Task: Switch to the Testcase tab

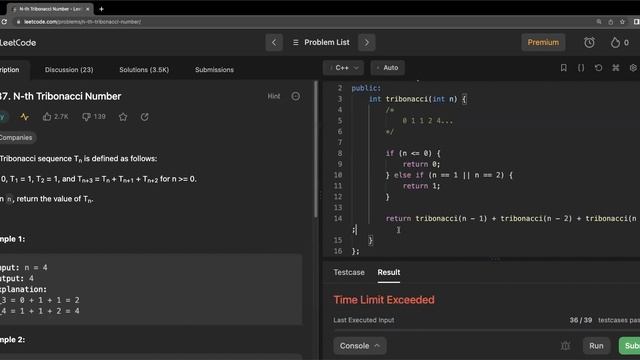Action: 349,272
